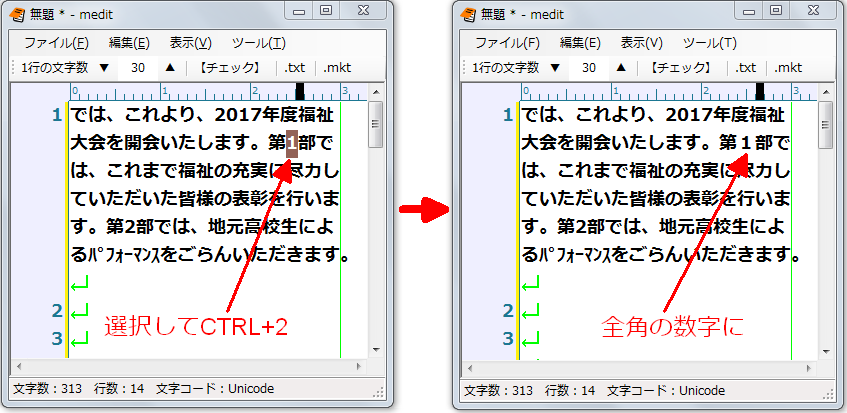Click 【チェック】 button in left window
Image resolution: width=847 pixels, height=413 pixels.
(230, 68)
